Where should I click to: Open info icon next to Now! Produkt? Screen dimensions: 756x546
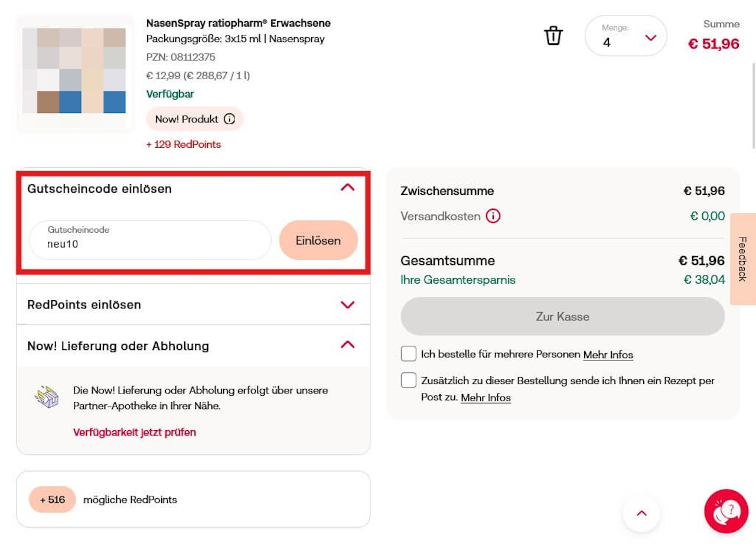coord(229,119)
